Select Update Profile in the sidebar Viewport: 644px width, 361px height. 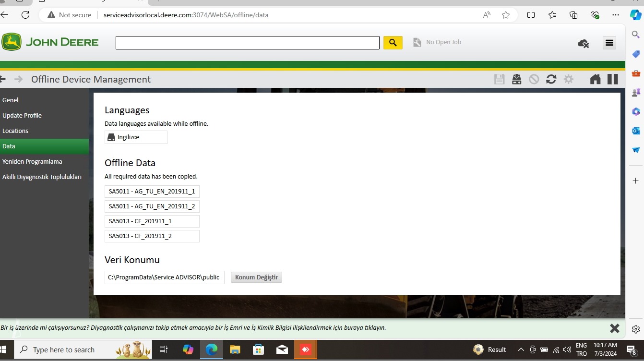click(x=22, y=115)
